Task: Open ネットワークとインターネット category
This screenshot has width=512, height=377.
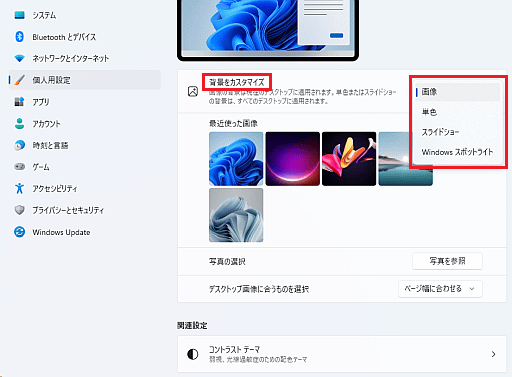Action: (85, 58)
